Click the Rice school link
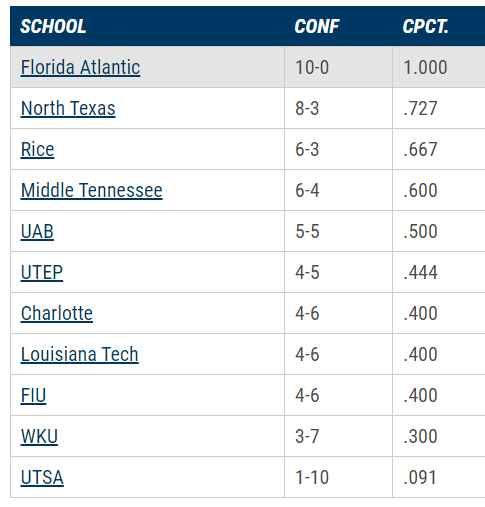 pyautogui.click(x=37, y=149)
